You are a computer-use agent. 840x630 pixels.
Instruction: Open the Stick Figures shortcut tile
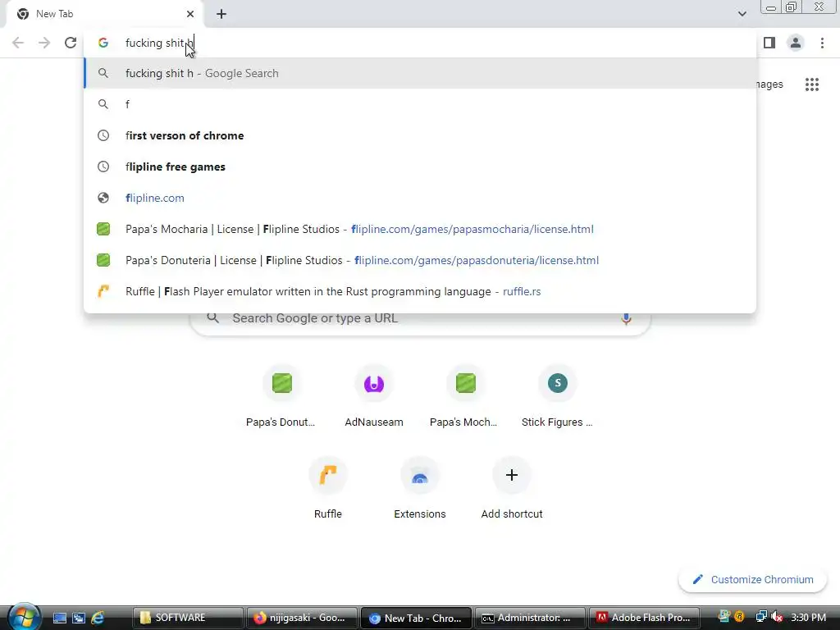[x=557, y=396]
